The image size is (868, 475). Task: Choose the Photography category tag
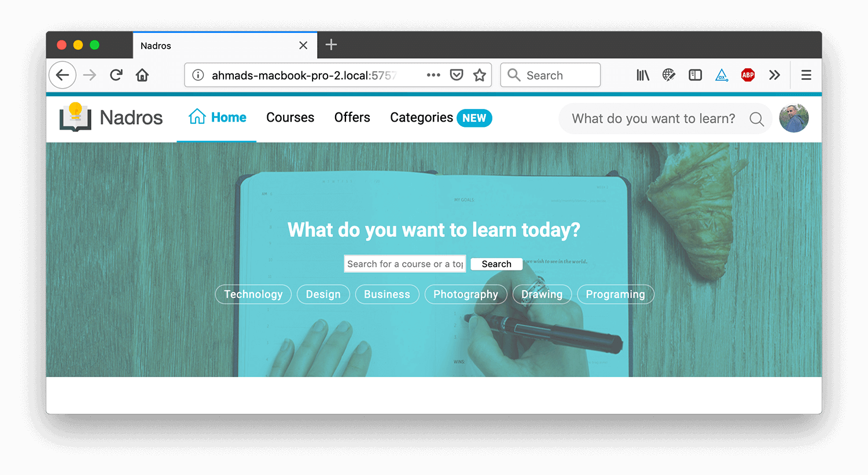click(466, 294)
